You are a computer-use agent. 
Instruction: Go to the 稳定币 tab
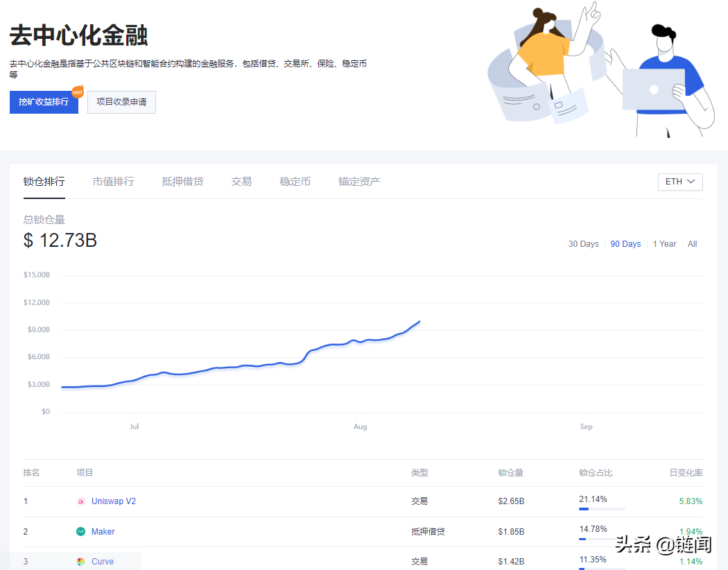[x=295, y=182]
